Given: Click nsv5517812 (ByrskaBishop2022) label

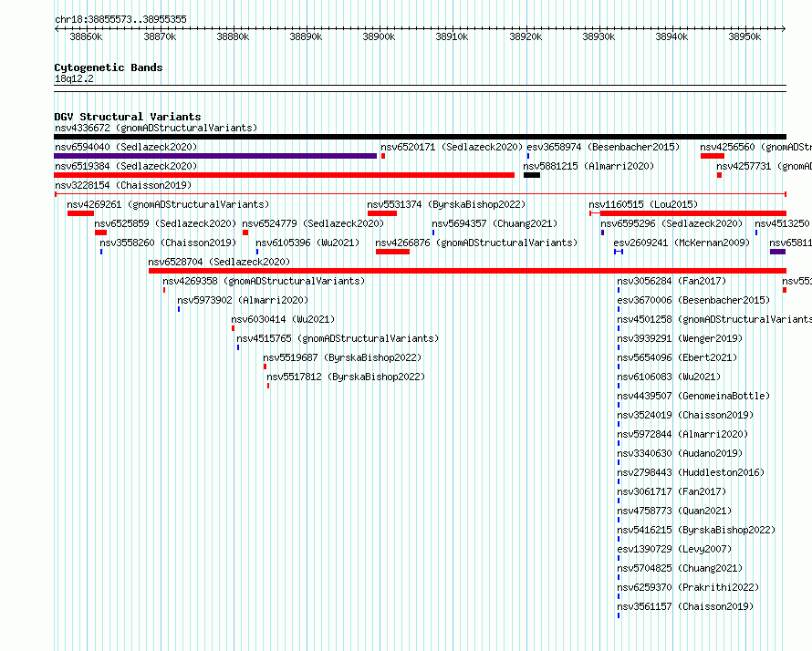Looking at the screenshot, I should (346, 377).
